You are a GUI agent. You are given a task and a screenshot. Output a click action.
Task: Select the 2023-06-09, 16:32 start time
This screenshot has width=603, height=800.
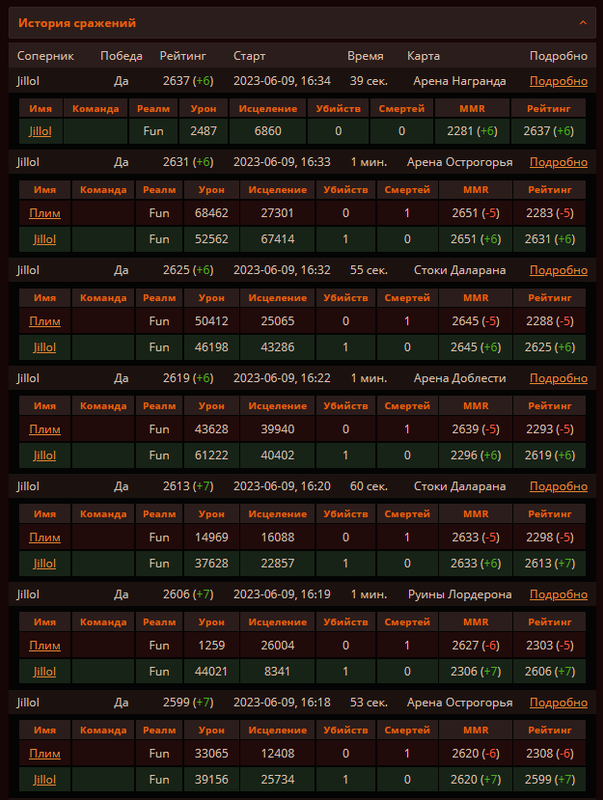coord(282,270)
